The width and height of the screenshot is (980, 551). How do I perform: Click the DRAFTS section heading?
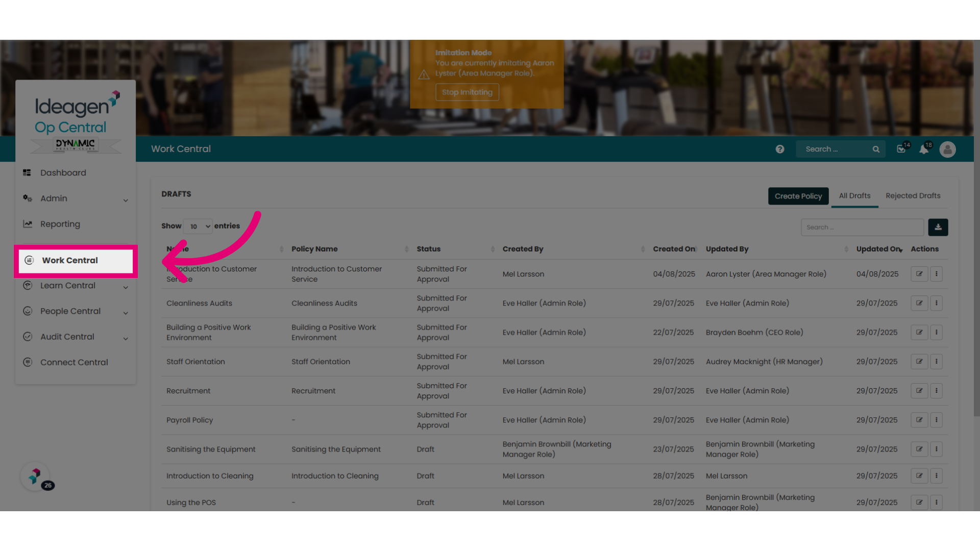176,194
